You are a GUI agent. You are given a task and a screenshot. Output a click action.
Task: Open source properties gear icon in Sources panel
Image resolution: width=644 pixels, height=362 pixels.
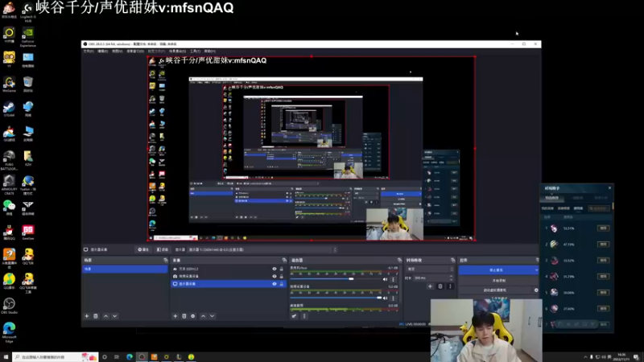pos(193,316)
